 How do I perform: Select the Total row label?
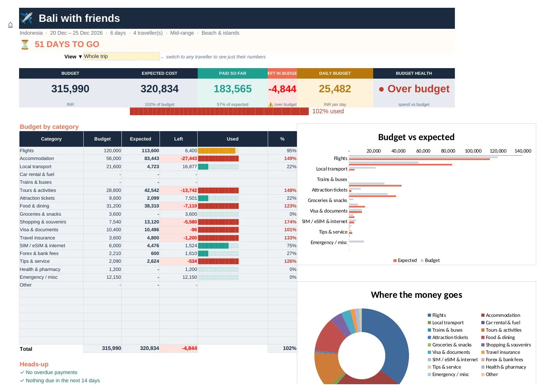[26, 349]
